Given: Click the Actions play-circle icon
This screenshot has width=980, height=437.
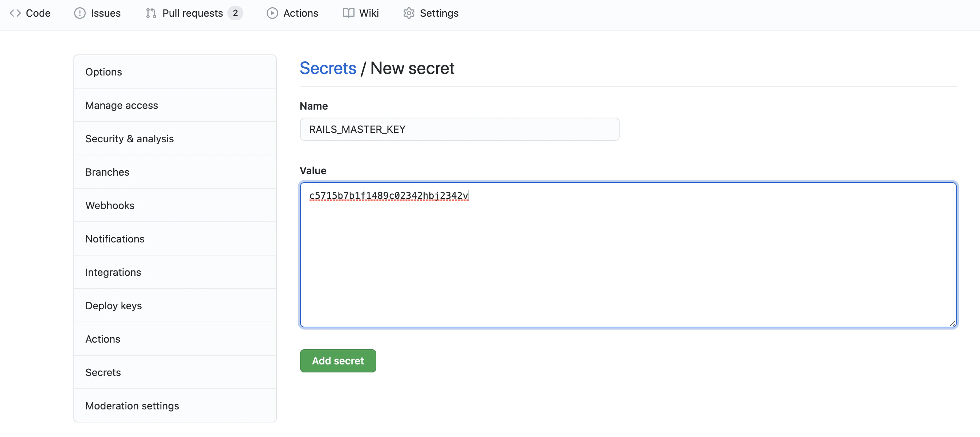Looking at the screenshot, I should pyautogui.click(x=272, y=13).
